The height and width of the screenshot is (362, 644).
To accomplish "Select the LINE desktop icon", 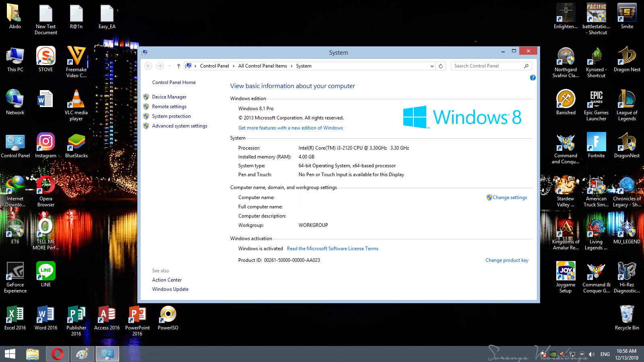I will pyautogui.click(x=46, y=275).
